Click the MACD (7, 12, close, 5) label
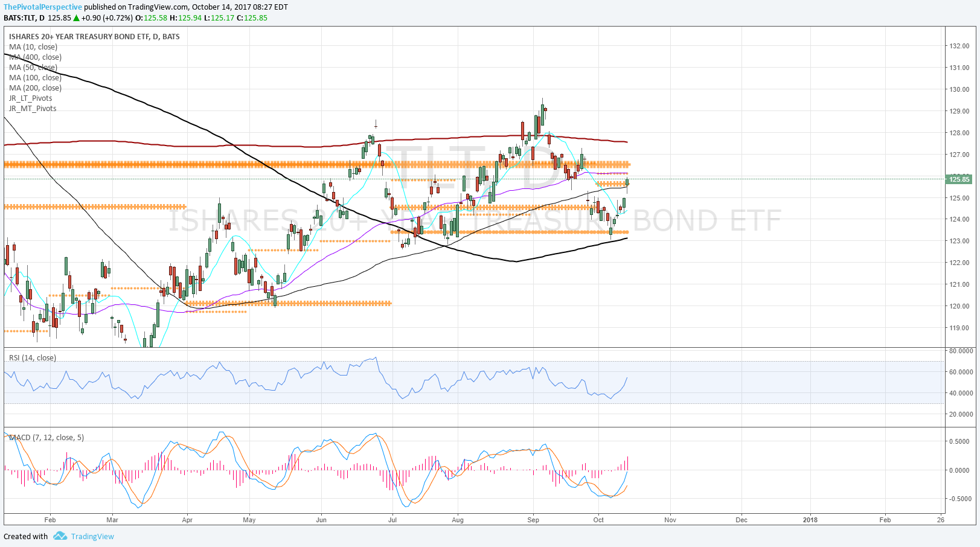 (x=46, y=437)
